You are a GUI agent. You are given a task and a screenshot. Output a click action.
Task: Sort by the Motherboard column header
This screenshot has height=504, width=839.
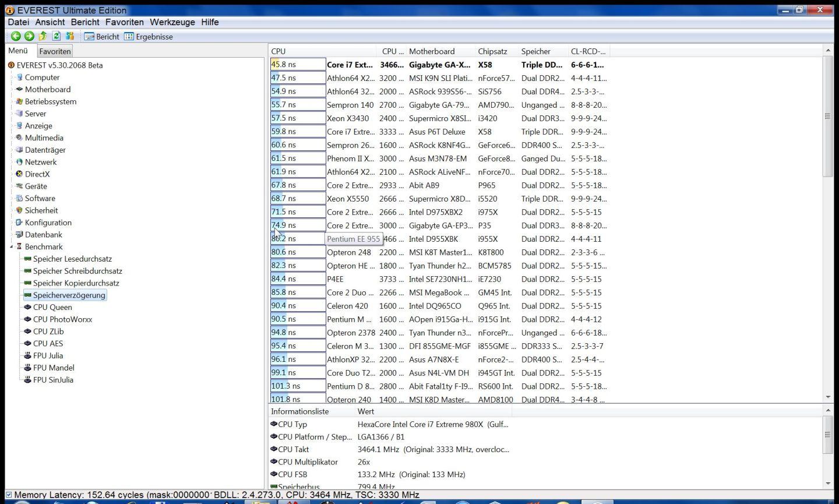[x=440, y=51]
